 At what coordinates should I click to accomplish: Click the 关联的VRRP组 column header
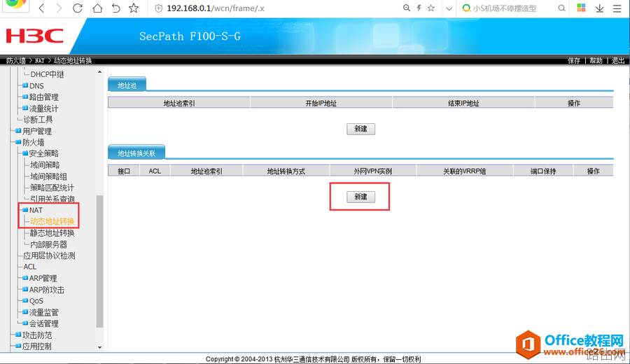point(465,171)
